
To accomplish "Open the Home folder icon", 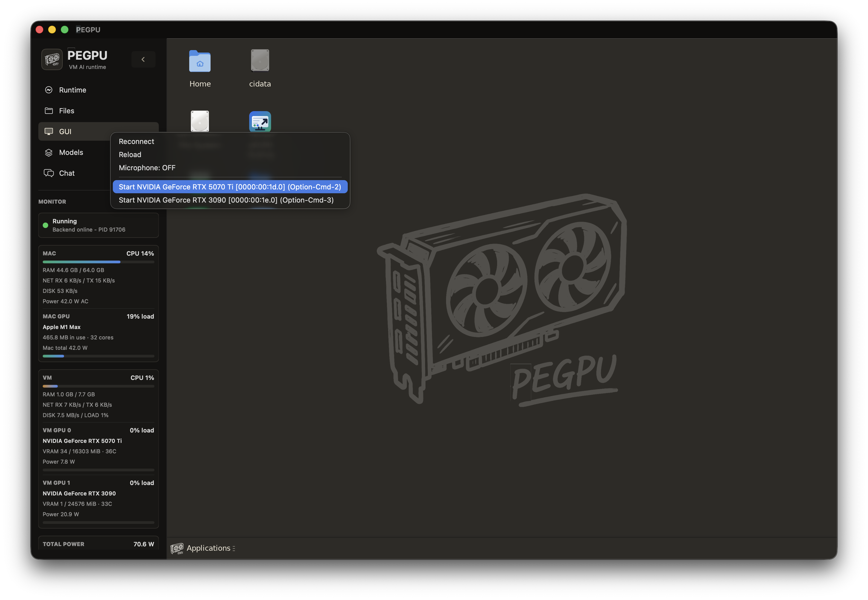I will pyautogui.click(x=200, y=61).
